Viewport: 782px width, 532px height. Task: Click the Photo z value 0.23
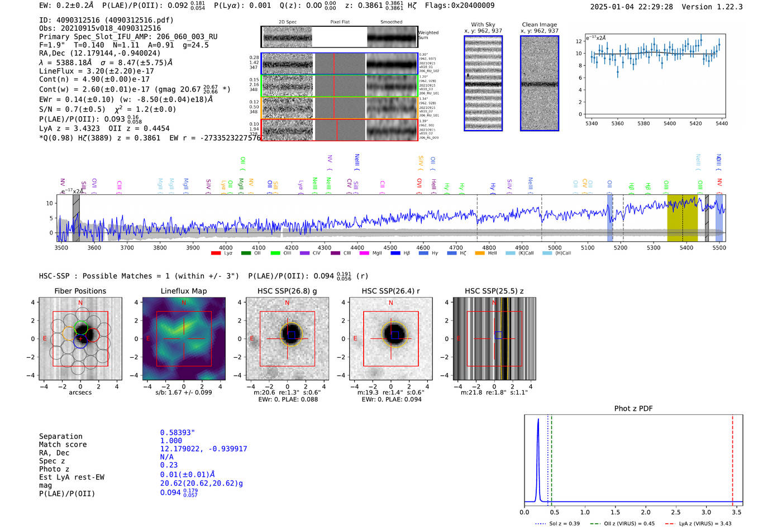[x=169, y=465]
